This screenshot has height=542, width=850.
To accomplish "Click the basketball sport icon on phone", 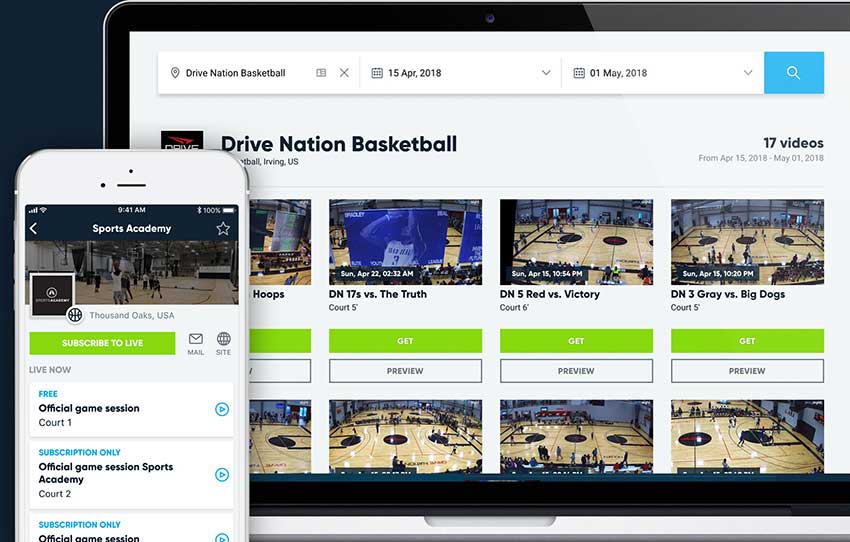I will (x=75, y=315).
